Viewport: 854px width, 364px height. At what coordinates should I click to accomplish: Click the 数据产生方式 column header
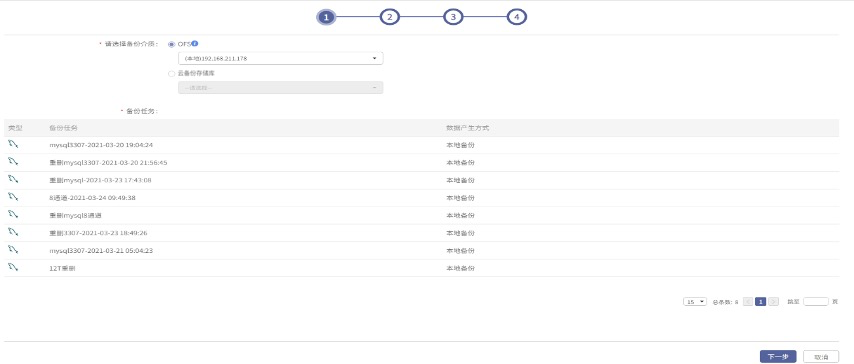(x=468, y=128)
